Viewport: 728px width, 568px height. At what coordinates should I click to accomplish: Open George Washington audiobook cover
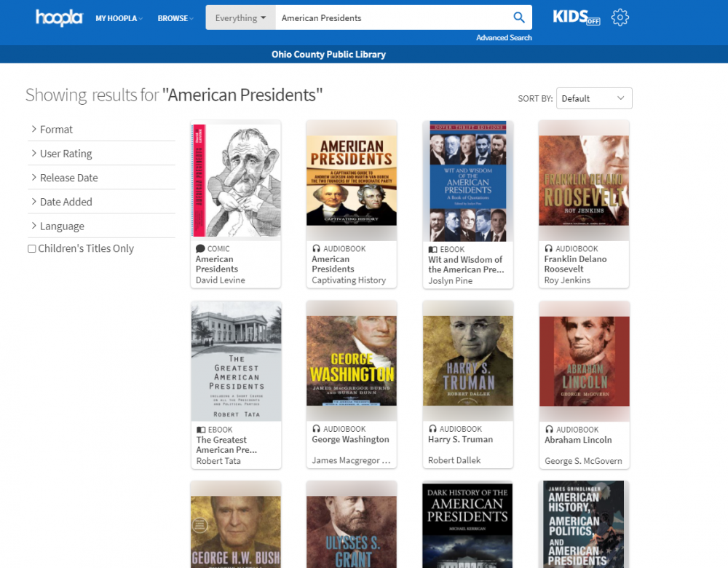coord(352,361)
